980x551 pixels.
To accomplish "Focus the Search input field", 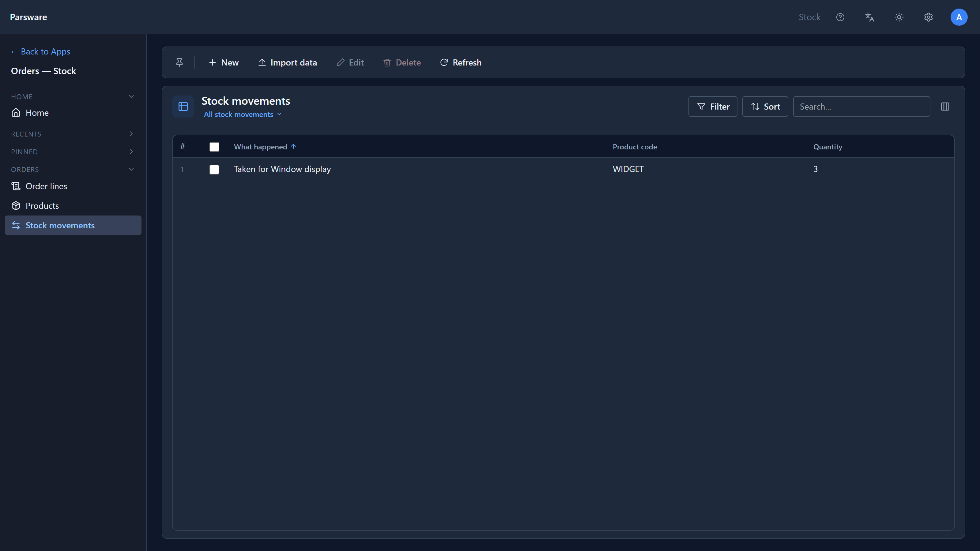I will tap(862, 107).
